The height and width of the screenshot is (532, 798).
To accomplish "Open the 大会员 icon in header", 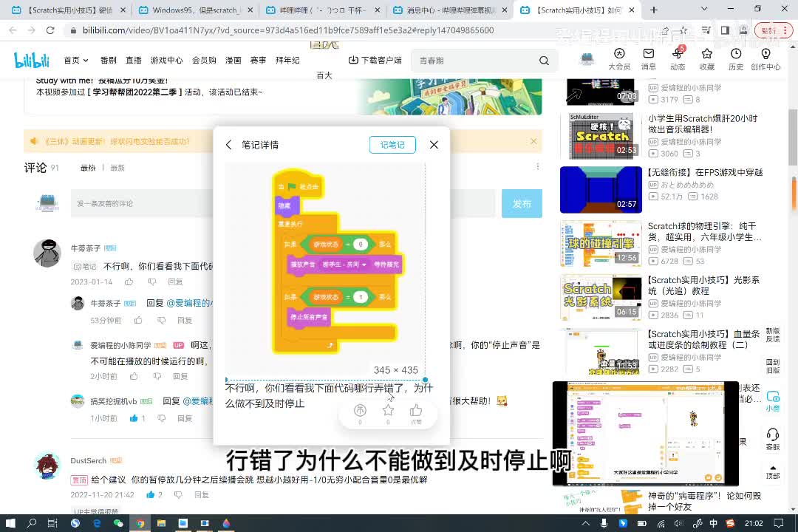I will click(619, 59).
